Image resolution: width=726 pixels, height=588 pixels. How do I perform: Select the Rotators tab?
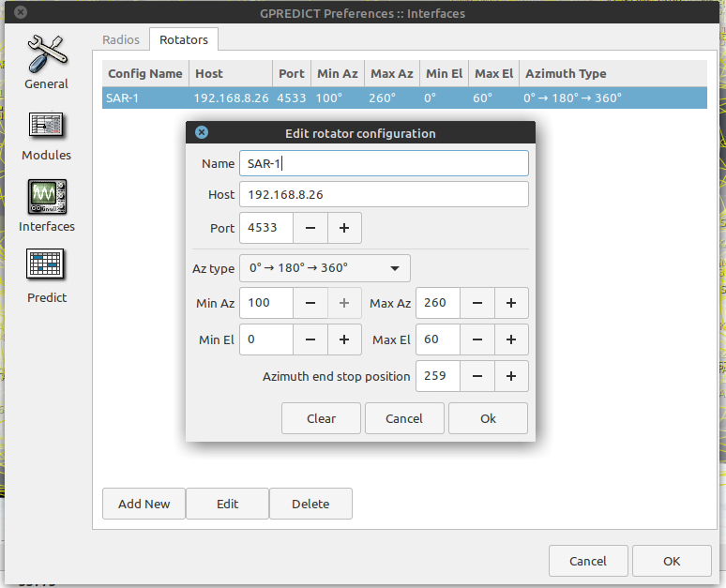pyautogui.click(x=184, y=39)
